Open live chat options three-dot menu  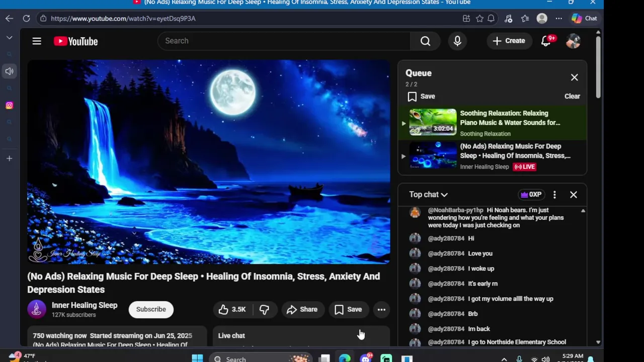tap(554, 195)
